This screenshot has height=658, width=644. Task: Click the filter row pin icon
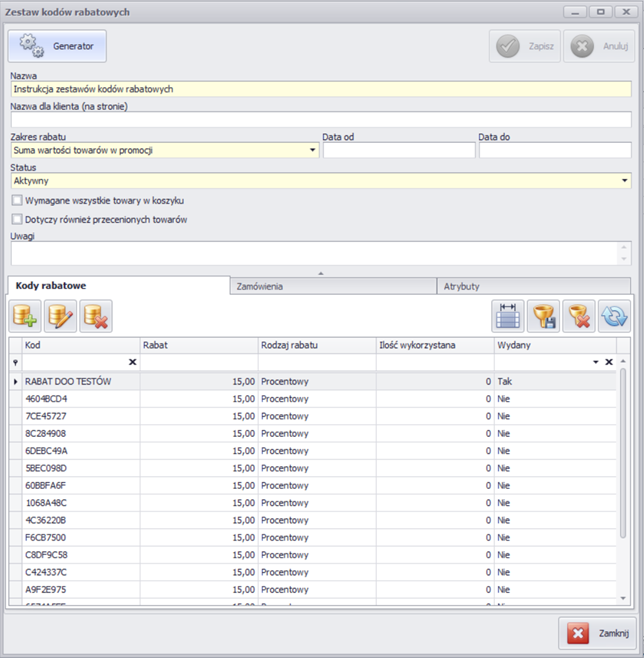point(16,363)
